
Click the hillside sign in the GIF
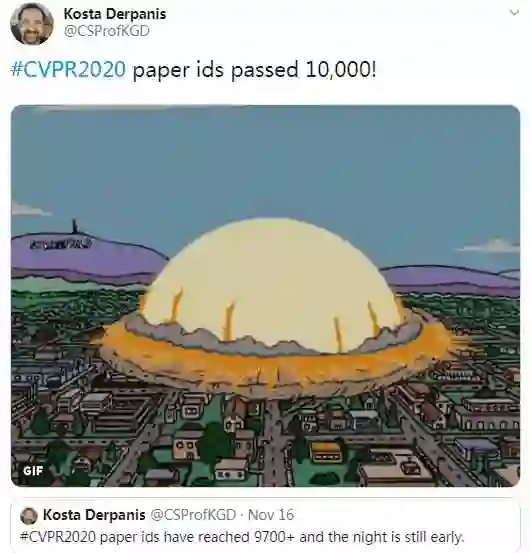point(61,243)
